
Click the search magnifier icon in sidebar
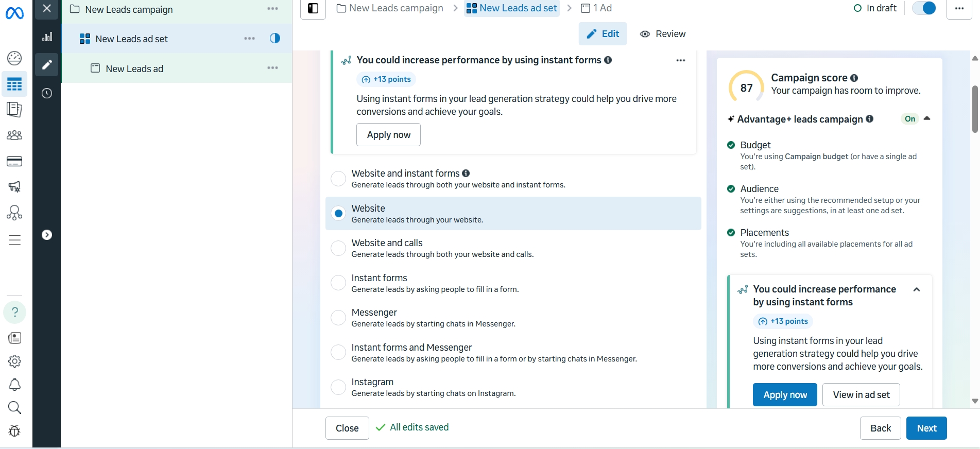click(x=14, y=408)
